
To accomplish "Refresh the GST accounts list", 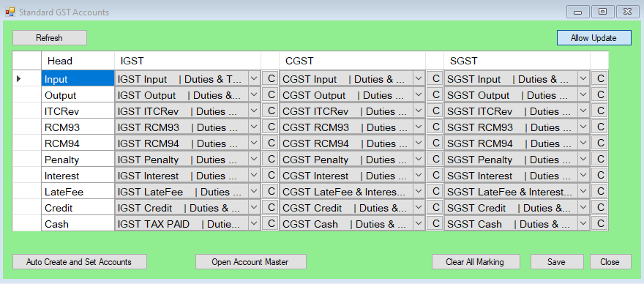I will (50, 38).
